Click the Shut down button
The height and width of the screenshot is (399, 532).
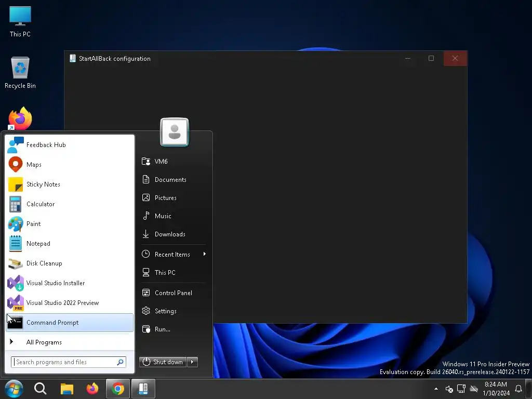pyautogui.click(x=163, y=362)
